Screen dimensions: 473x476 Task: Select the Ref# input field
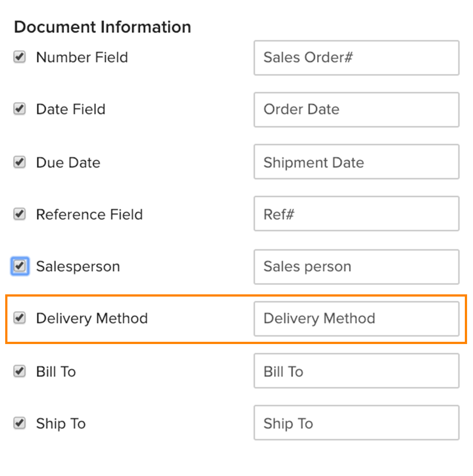coord(356,214)
